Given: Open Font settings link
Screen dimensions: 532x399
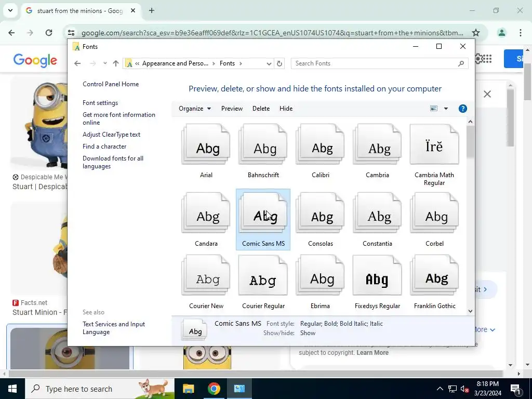Looking at the screenshot, I should 100,103.
